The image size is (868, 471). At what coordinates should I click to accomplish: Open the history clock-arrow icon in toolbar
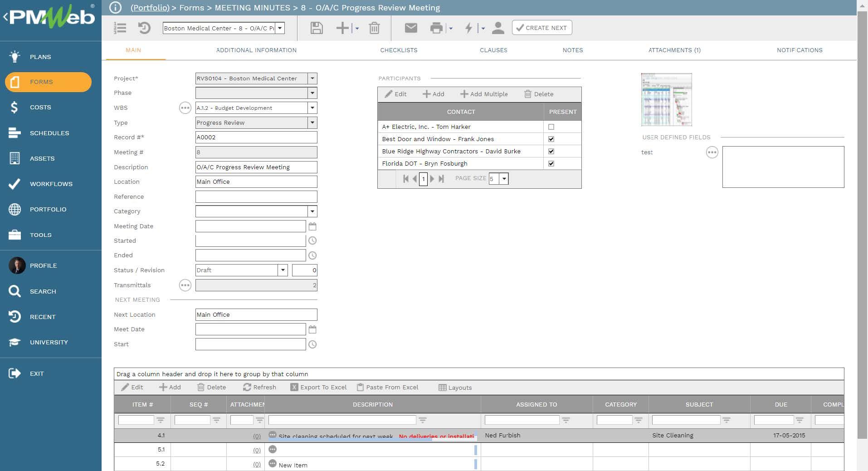click(144, 28)
